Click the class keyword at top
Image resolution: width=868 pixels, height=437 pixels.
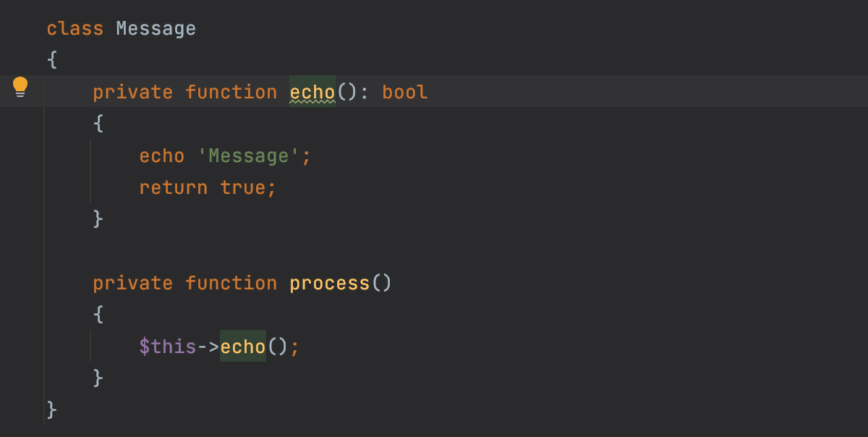coord(75,29)
